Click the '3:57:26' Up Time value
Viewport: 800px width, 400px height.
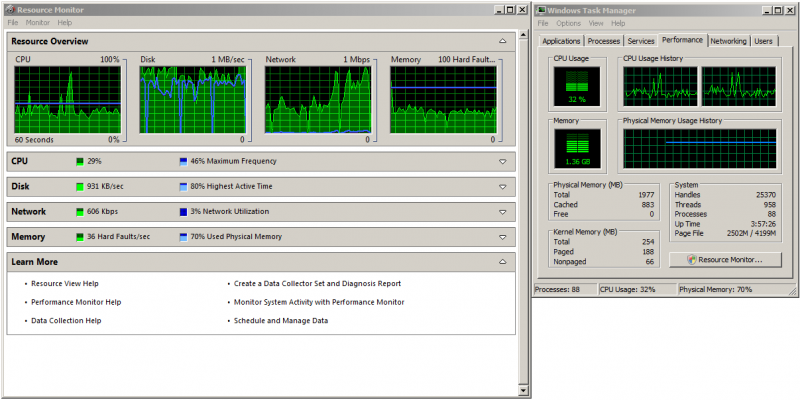pos(765,224)
